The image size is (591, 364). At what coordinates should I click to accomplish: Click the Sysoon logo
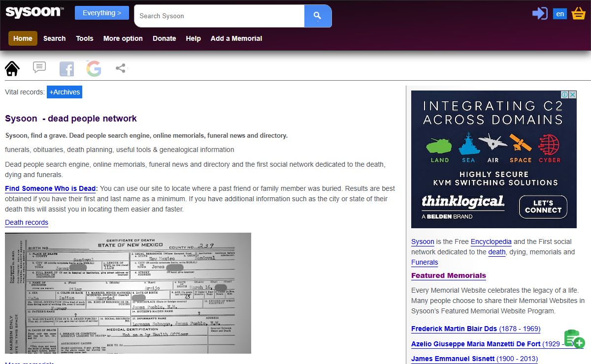(34, 12)
